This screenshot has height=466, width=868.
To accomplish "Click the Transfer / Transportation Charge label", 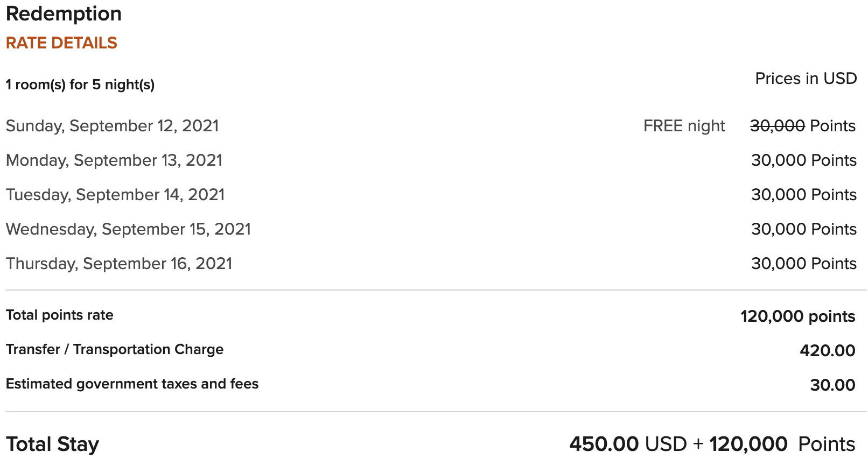I will (115, 350).
